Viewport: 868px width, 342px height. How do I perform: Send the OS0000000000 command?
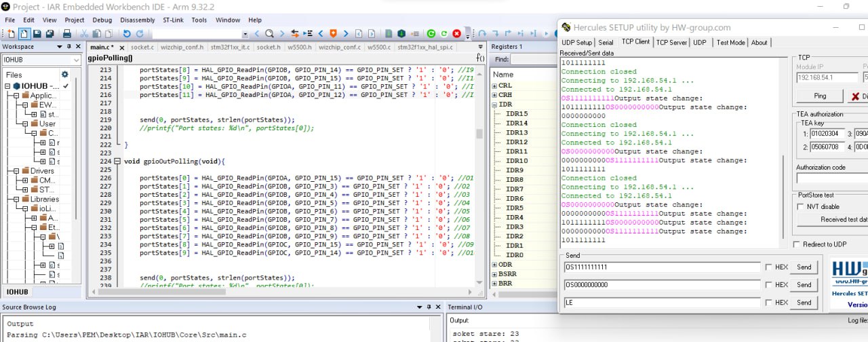pos(804,285)
